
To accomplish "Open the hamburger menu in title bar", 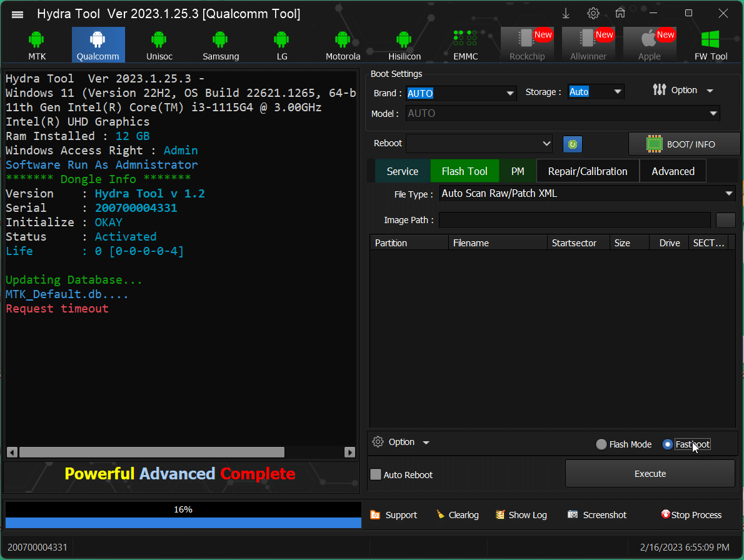I will [18, 14].
